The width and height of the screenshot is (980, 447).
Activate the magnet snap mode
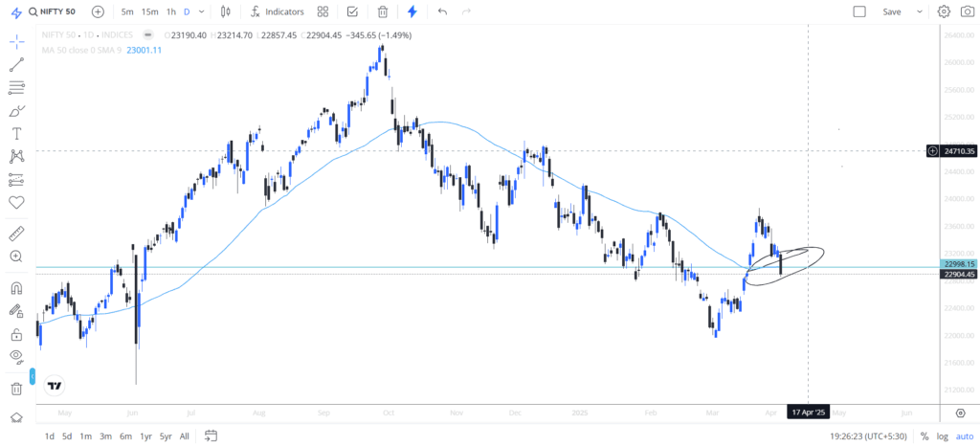(x=16, y=288)
